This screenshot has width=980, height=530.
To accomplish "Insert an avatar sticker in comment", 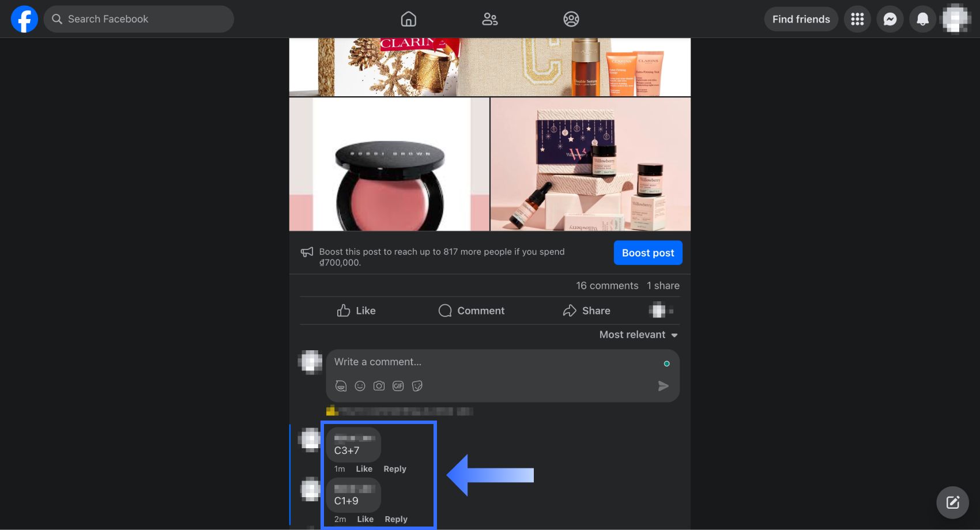I will pos(341,386).
